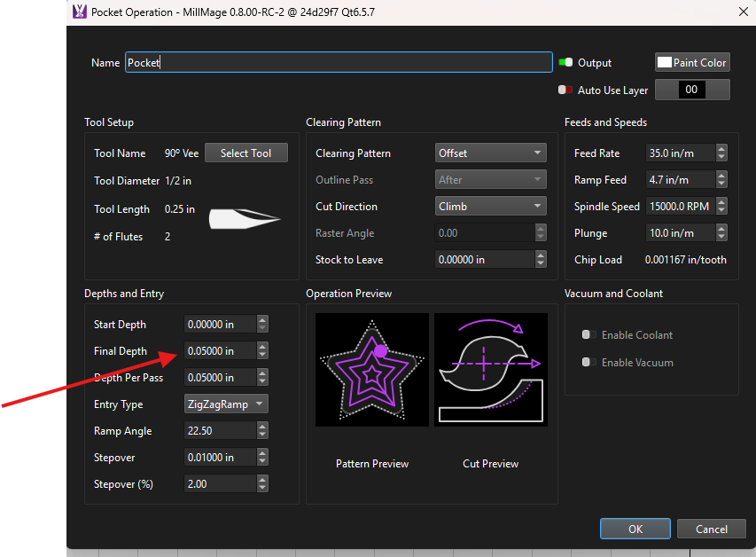Decrease Final Depth with down arrow
The height and width of the screenshot is (557, 756).
[262, 356]
